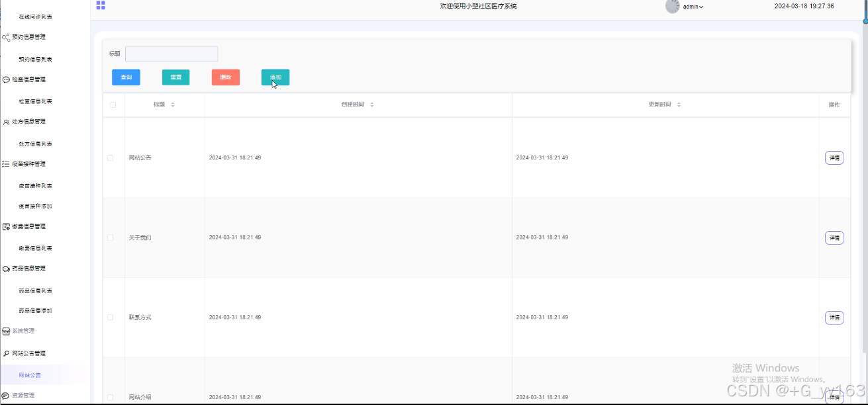Click the 网站公告管理 magnifier icon

click(6, 354)
